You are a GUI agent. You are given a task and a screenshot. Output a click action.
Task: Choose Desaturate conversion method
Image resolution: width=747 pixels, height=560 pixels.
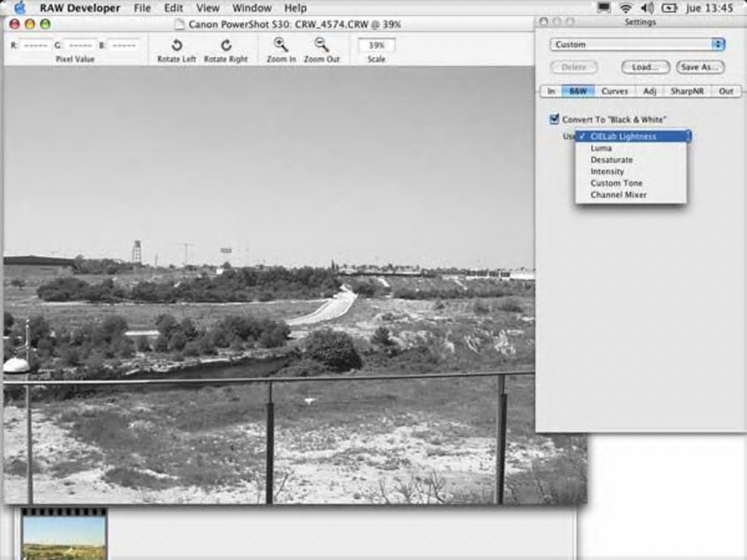tap(631, 160)
